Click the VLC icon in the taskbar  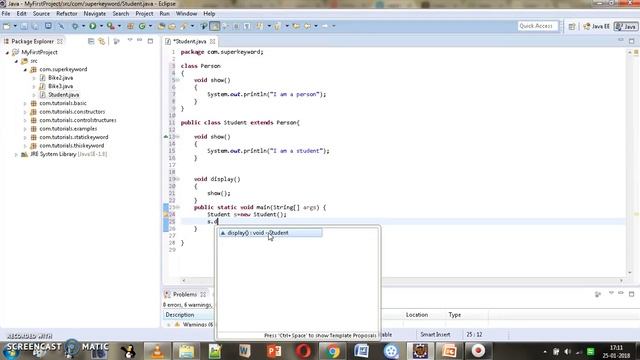click(157, 351)
